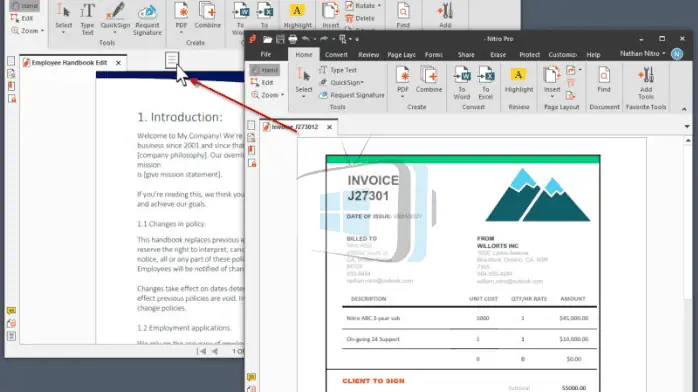Click the Print icon in quick access toolbar
Screen dimensions: 698x392
click(x=292, y=39)
